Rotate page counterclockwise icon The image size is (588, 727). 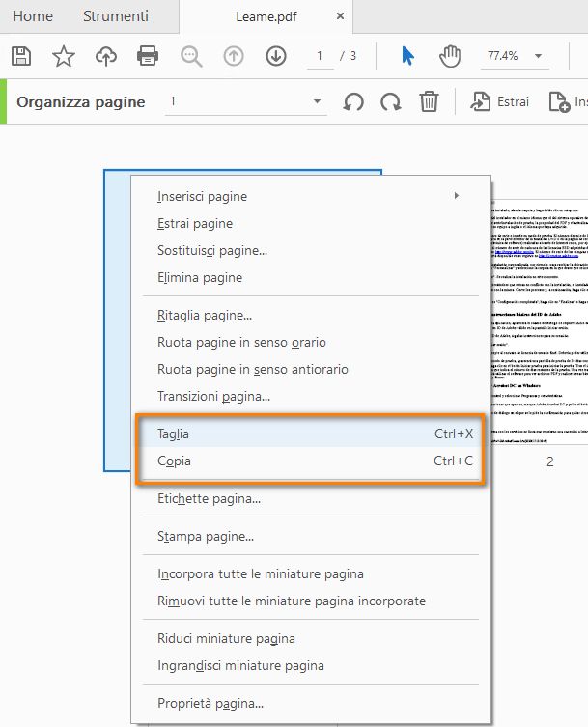353,101
